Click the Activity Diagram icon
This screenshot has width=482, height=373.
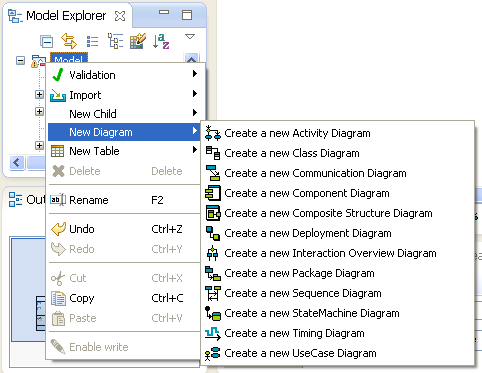click(213, 133)
